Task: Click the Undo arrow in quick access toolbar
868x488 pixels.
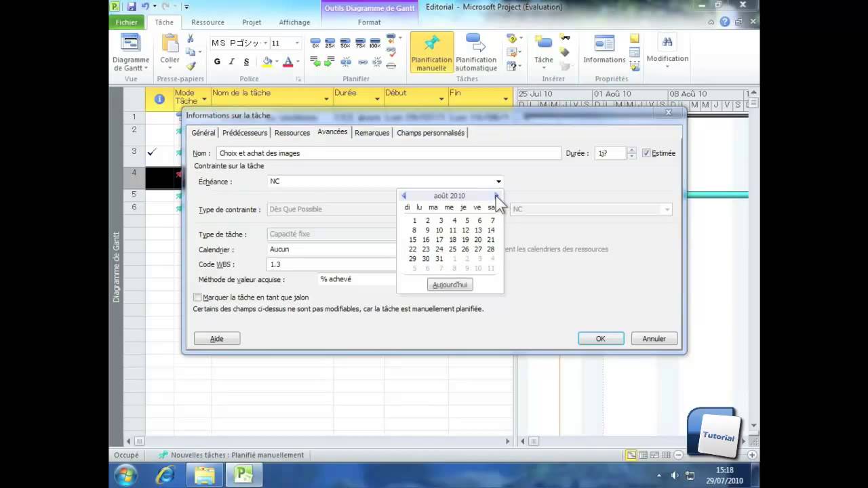Action: [x=144, y=7]
